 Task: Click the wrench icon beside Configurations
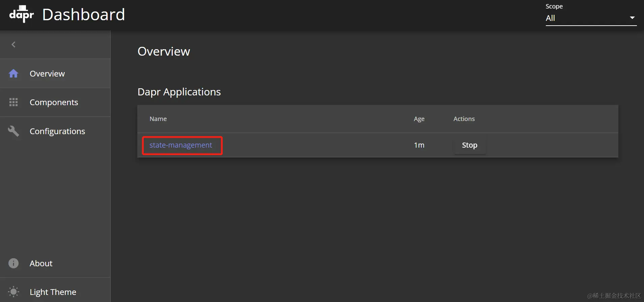pos(13,131)
